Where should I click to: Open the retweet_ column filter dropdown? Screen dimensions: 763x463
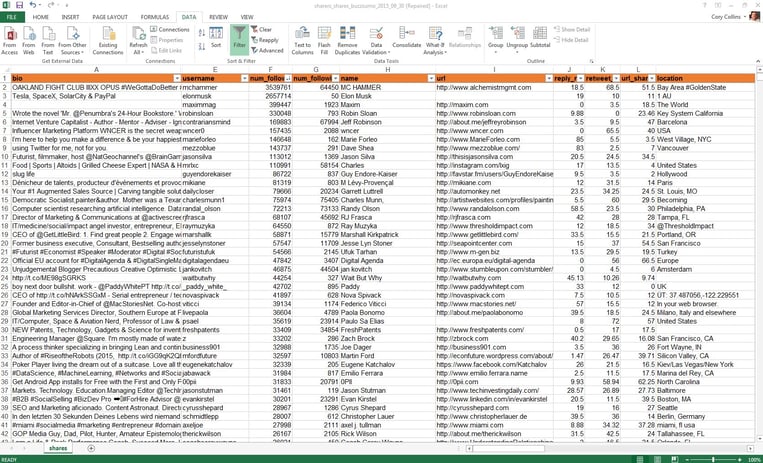pos(617,79)
